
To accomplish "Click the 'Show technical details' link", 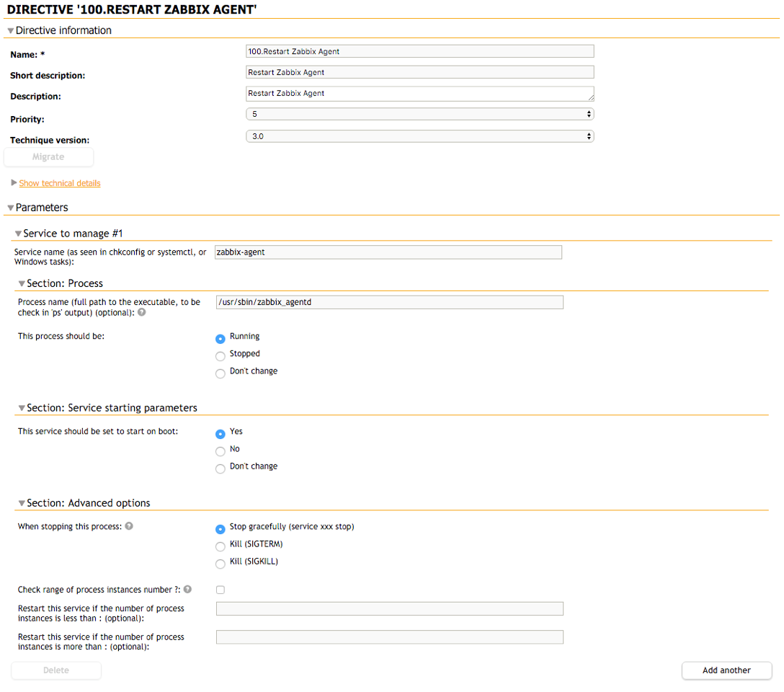I will click(60, 183).
